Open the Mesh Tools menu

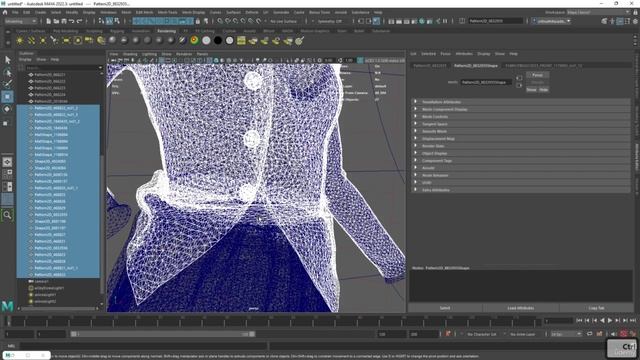click(167, 12)
